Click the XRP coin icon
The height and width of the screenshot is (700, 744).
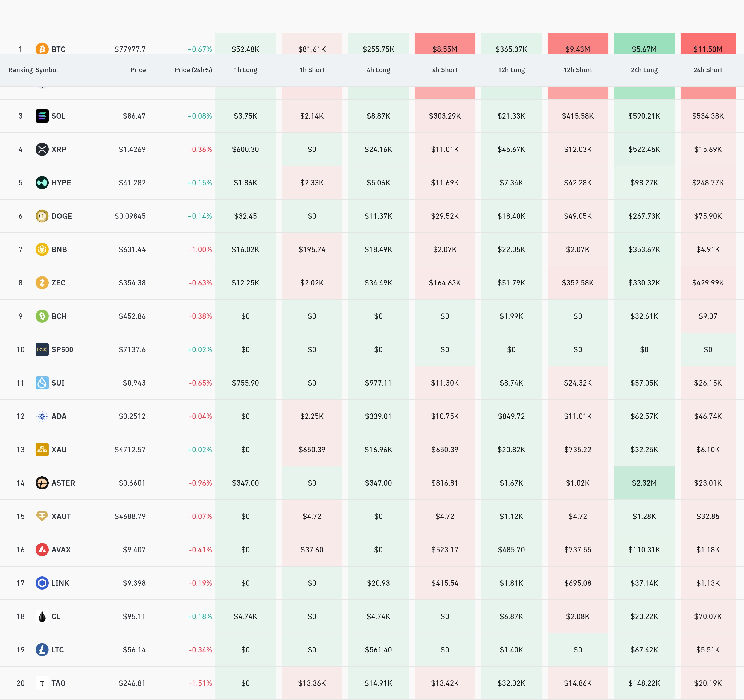[42, 149]
